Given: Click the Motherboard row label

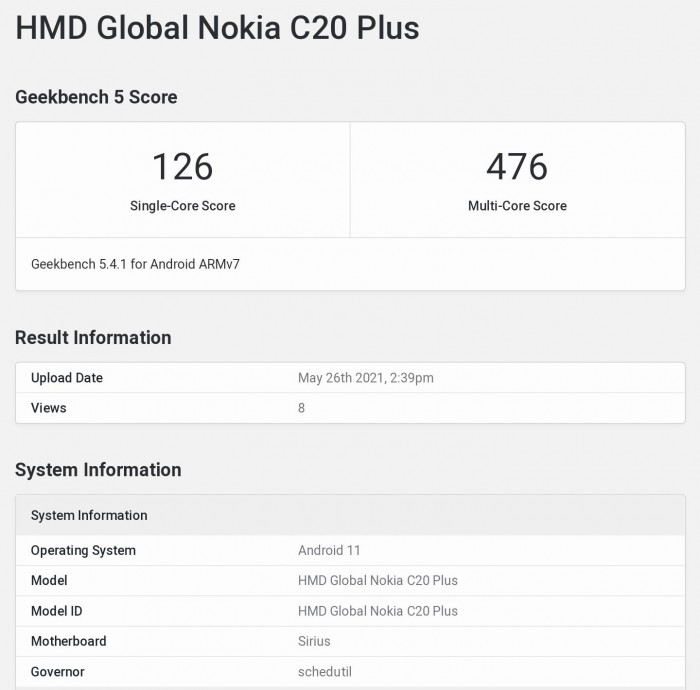Looking at the screenshot, I should coord(69,641).
